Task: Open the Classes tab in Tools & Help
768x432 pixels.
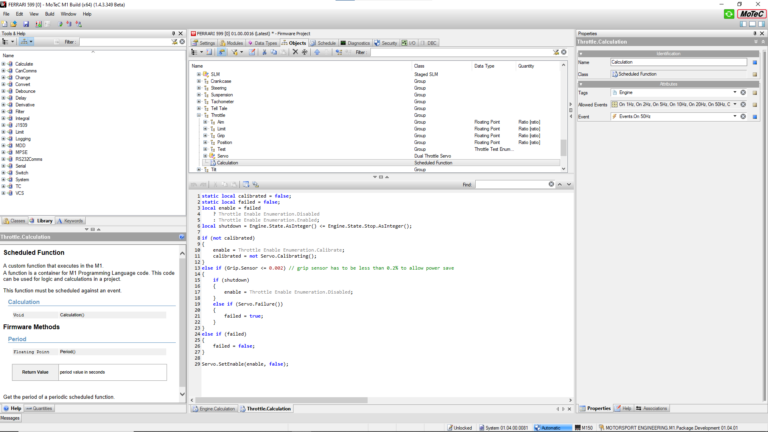Action: [x=15, y=221]
